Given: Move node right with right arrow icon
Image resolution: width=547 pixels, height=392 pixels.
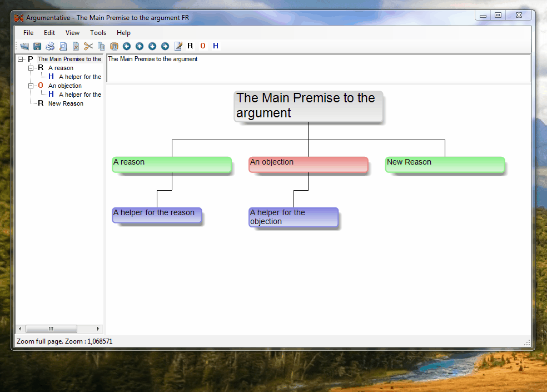Looking at the screenshot, I should pyautogui.click(x=165, y=46).
